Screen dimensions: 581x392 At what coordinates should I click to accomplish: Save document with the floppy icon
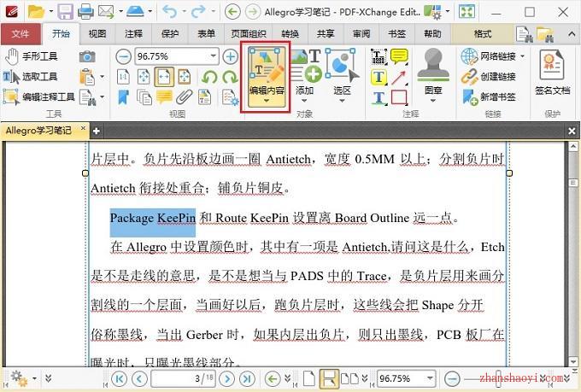(65, 12)
